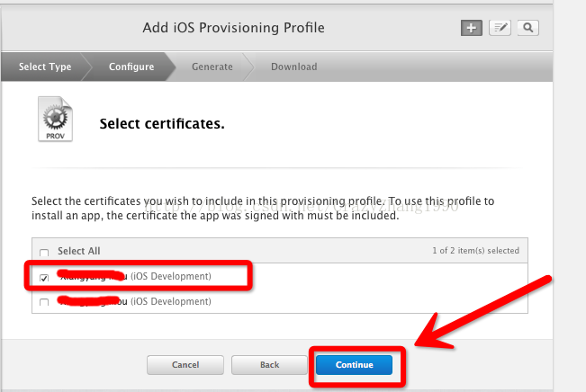Open search with the magnifier icon
Viewport: 586px width, 392px height.
click(x=527, y=28)
